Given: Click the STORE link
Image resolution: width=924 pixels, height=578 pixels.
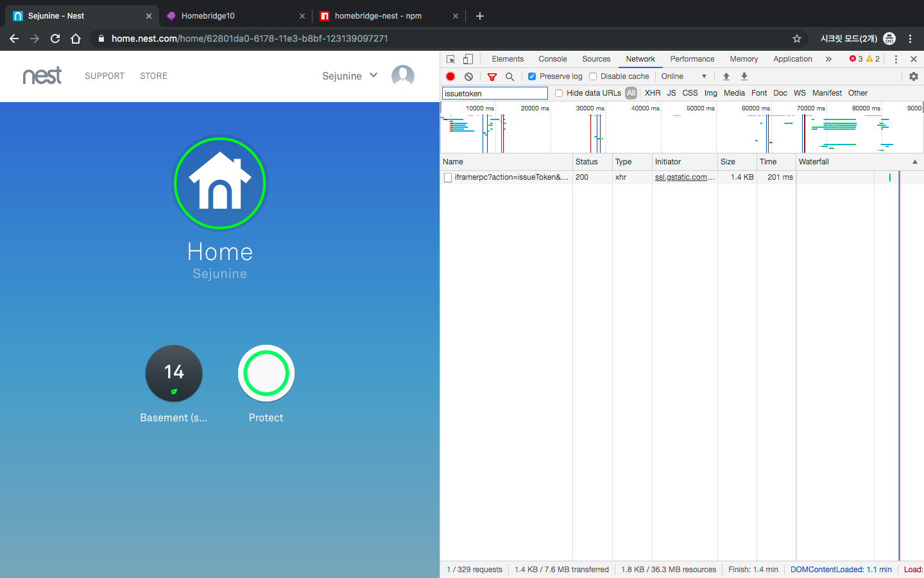Looking at the screenshot, I should (153, 76).
